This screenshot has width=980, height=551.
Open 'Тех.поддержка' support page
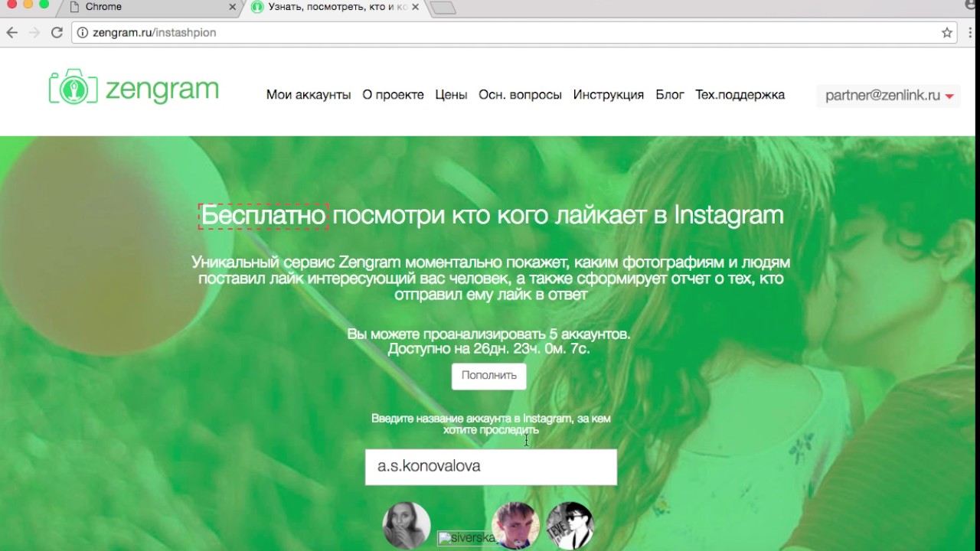point(740,95)
